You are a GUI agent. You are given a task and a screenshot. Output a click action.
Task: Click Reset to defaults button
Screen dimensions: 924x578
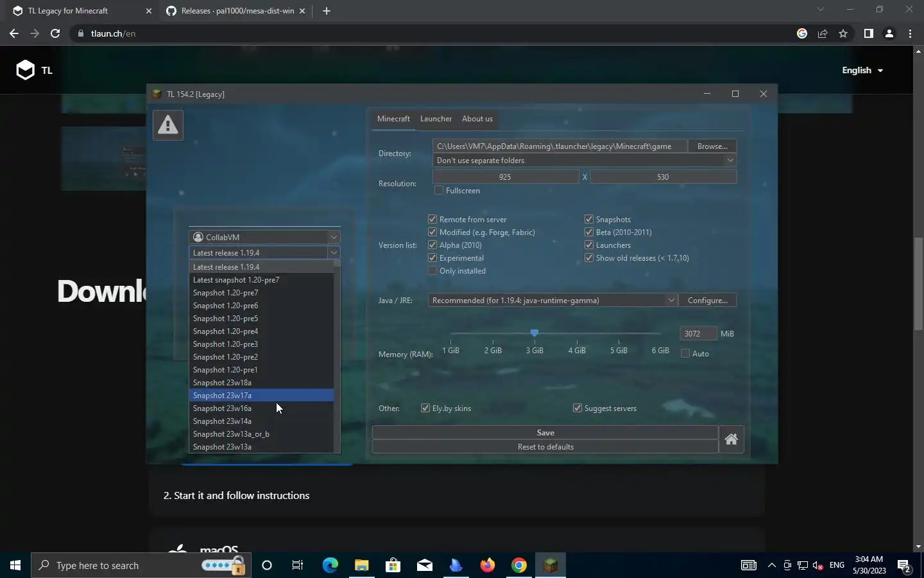[x=545, y=446]
